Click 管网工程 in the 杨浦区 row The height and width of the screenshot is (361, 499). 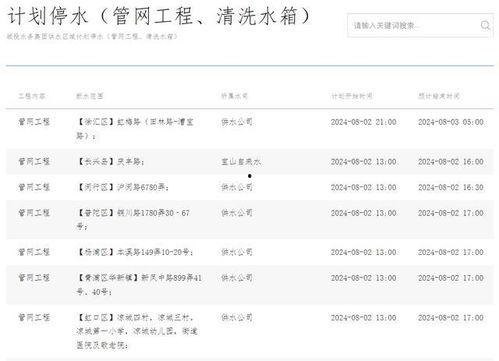(x=34, y=252)
